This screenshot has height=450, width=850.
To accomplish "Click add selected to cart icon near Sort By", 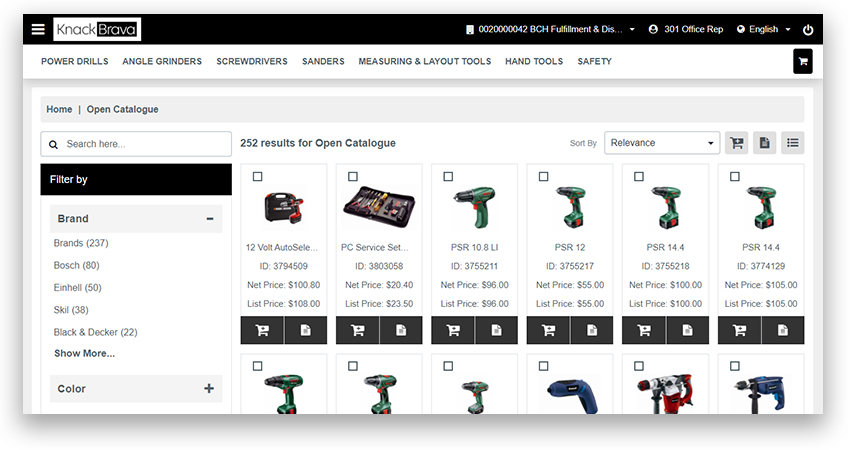I will (x=737, y=143).
